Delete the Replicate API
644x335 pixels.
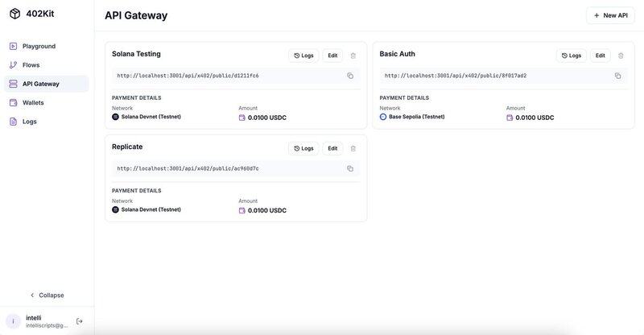point(353,148)
